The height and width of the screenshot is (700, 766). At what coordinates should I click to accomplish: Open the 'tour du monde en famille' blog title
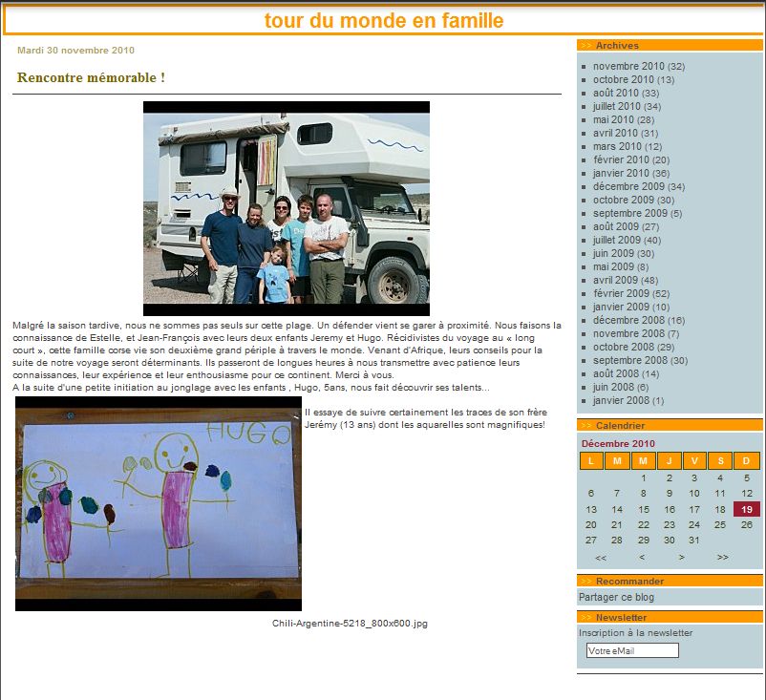click(x=383, y=21)
